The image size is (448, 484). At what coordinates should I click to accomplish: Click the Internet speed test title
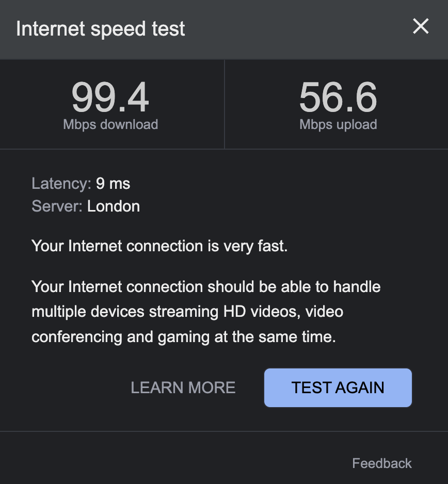point(101,29)
